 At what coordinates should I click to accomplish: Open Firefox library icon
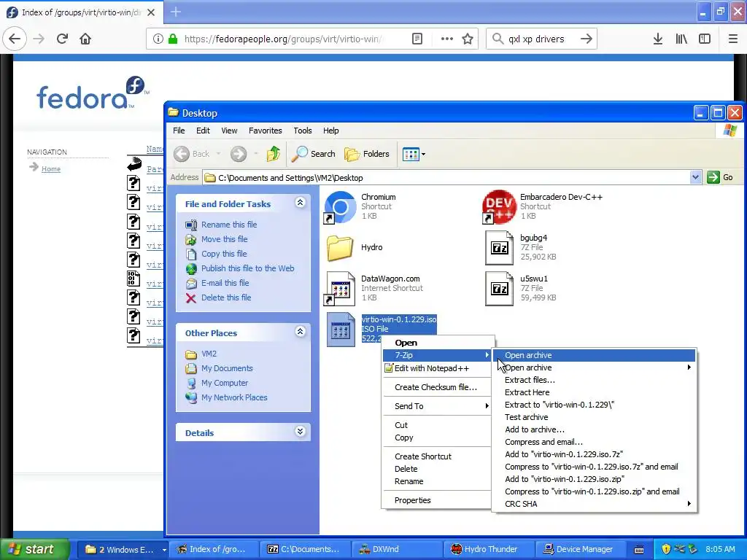click(681, 39)
